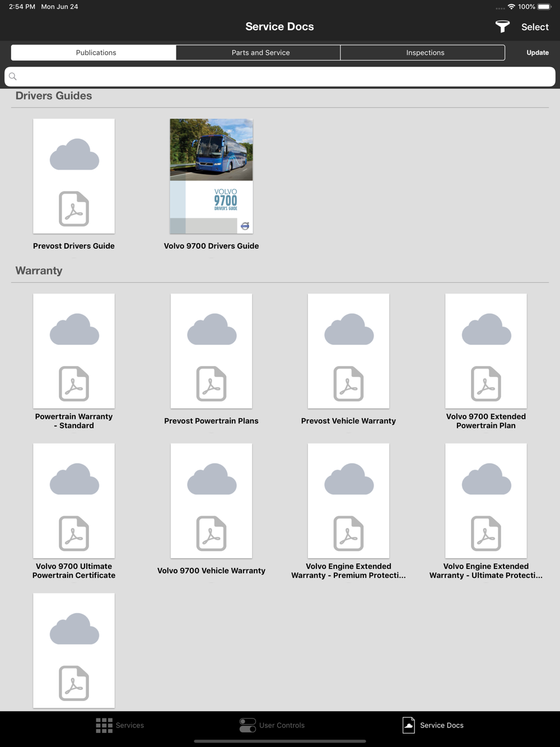Tap the Prevost Drivers Guide label

pos(74,246)
